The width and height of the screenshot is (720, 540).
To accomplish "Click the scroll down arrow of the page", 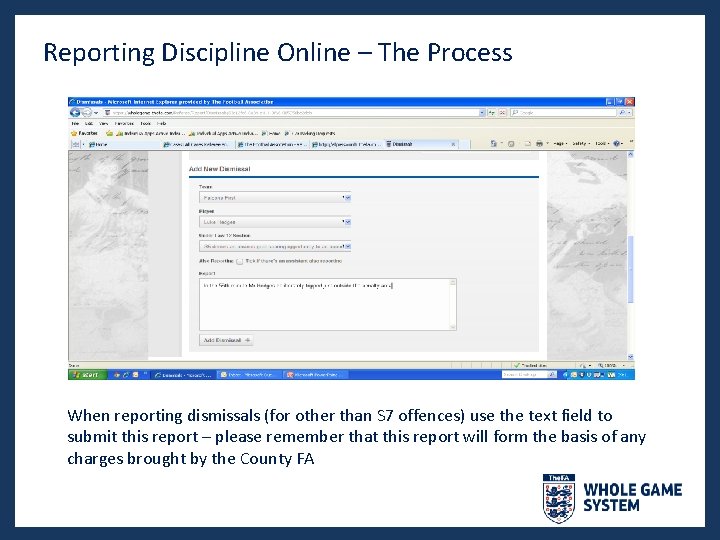I will click(x=630, y=357).
